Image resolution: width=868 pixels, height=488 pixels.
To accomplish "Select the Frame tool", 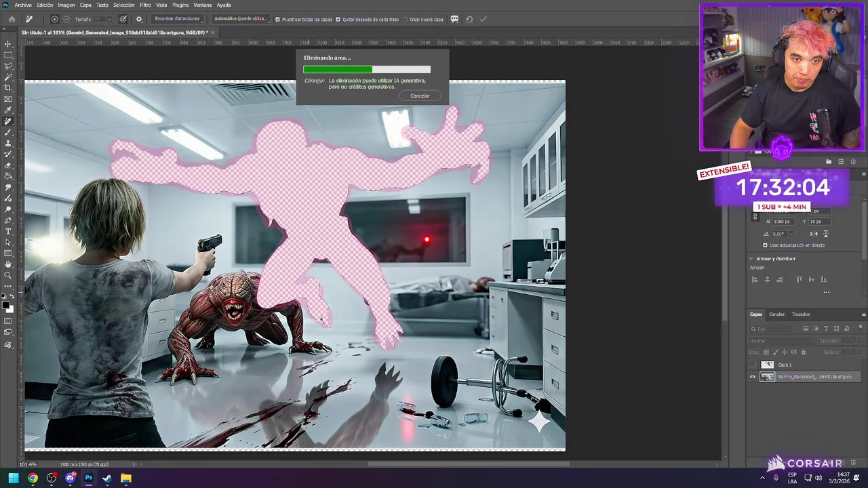I will 8,99.
